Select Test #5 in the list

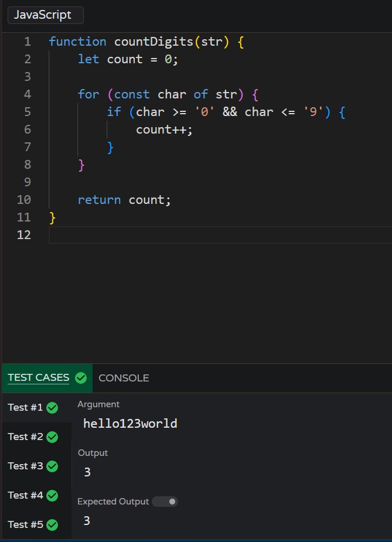(x=36, y=525)
